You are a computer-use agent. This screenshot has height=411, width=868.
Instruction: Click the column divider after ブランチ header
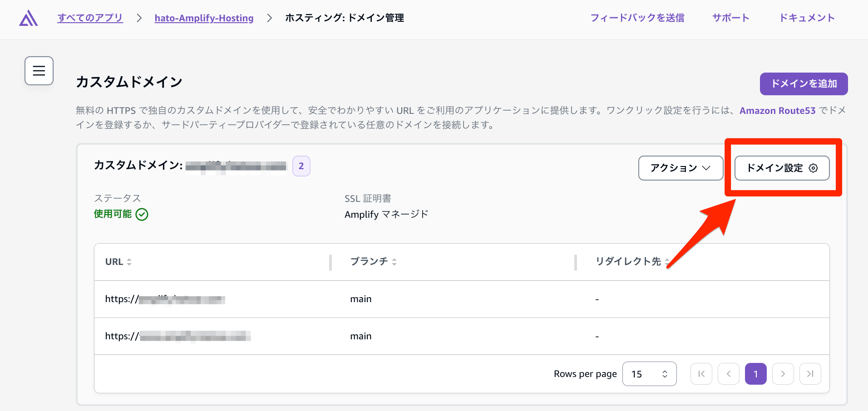pos(576,262)
